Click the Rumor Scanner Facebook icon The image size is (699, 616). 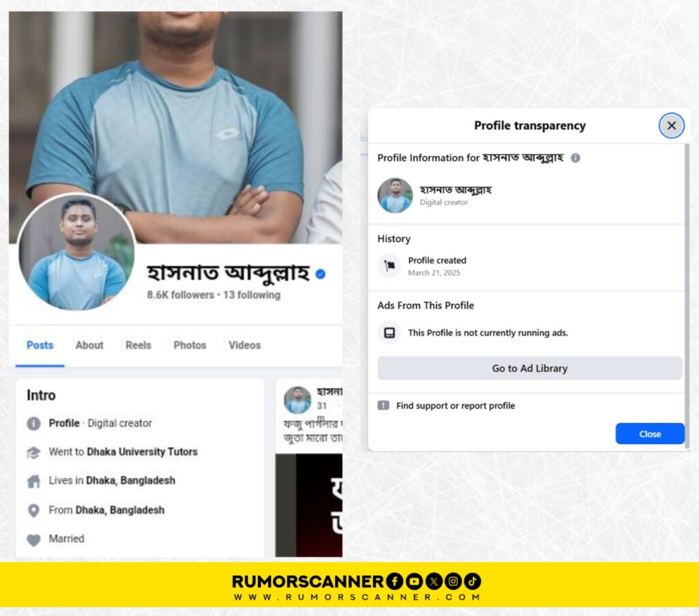pyautogui.click(x=395, y=581)
